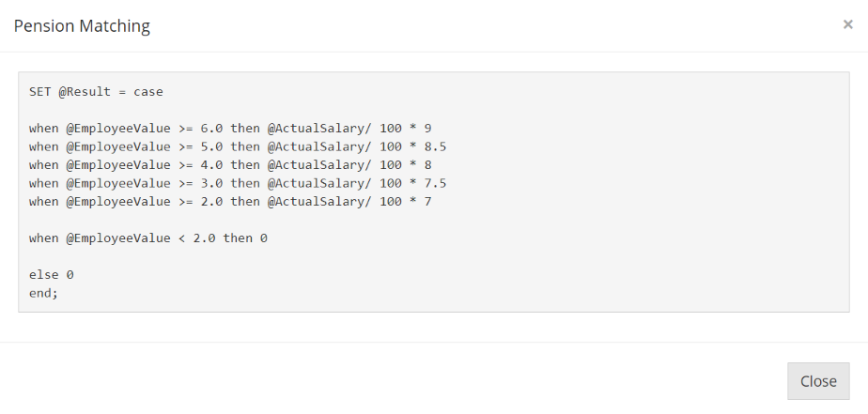Viewport: 868px width, 414px height.
Task: Click the 5.0 threshold value
Action: 211,146
